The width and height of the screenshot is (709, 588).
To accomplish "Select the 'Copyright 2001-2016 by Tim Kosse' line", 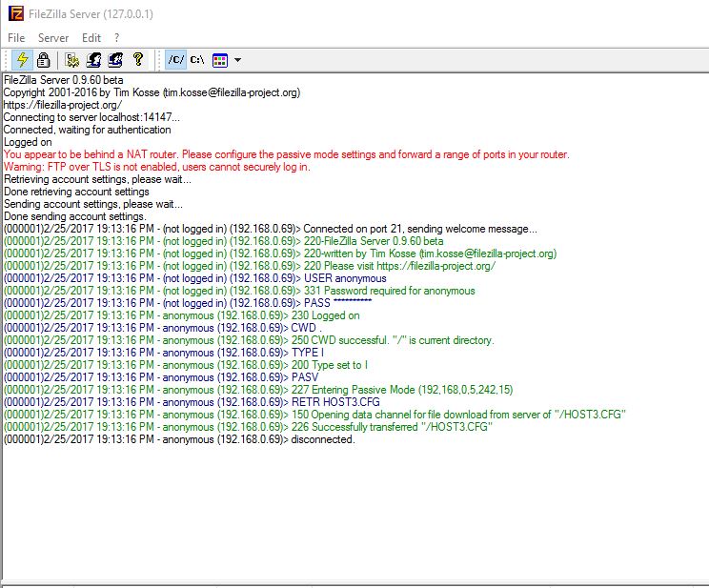I will point(152,92).
